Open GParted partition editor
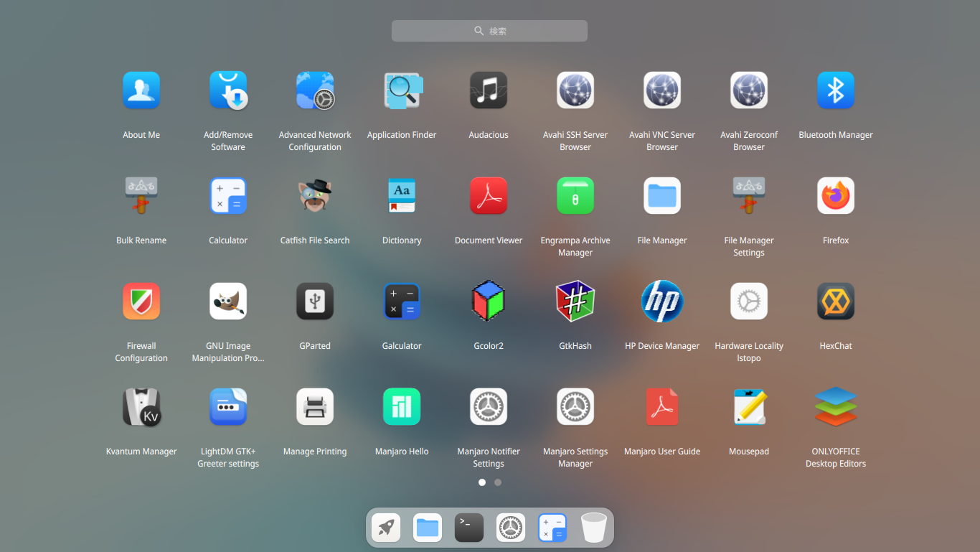Viewport: 980px width, 552px height. (315, 301)
